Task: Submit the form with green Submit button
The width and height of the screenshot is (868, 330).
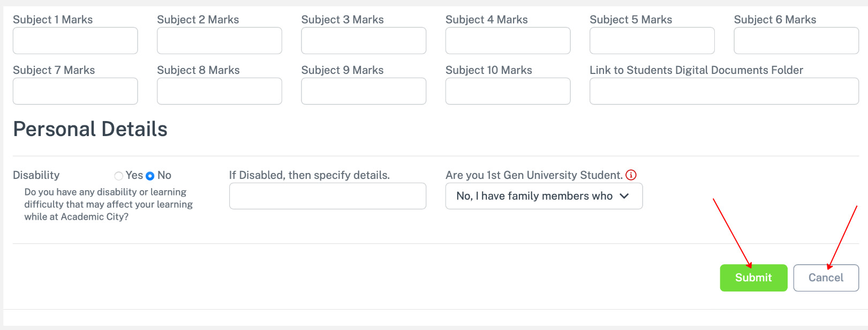Action: coord(753,277)
